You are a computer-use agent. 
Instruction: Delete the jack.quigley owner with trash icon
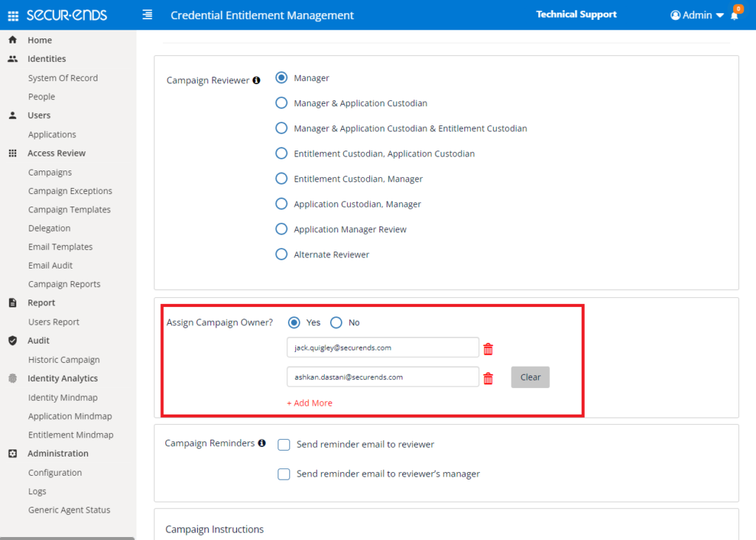pos(488,349)
